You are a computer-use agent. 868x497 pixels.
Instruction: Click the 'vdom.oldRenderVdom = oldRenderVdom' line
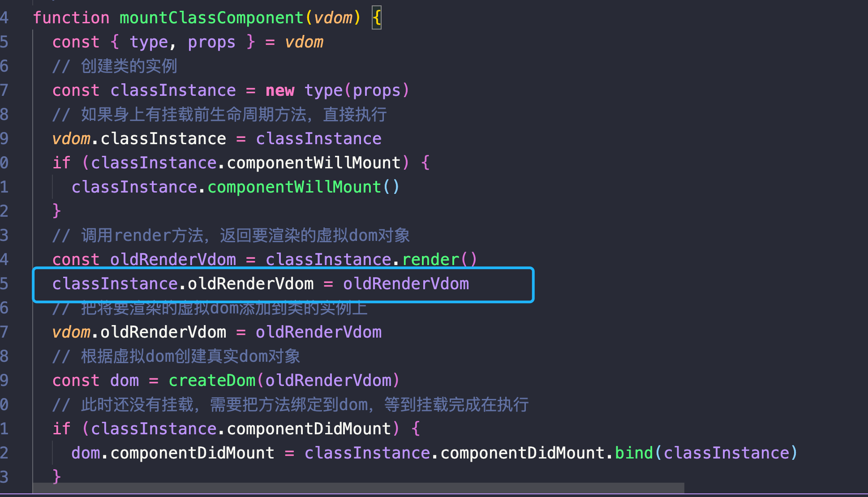tap(217, 332)
